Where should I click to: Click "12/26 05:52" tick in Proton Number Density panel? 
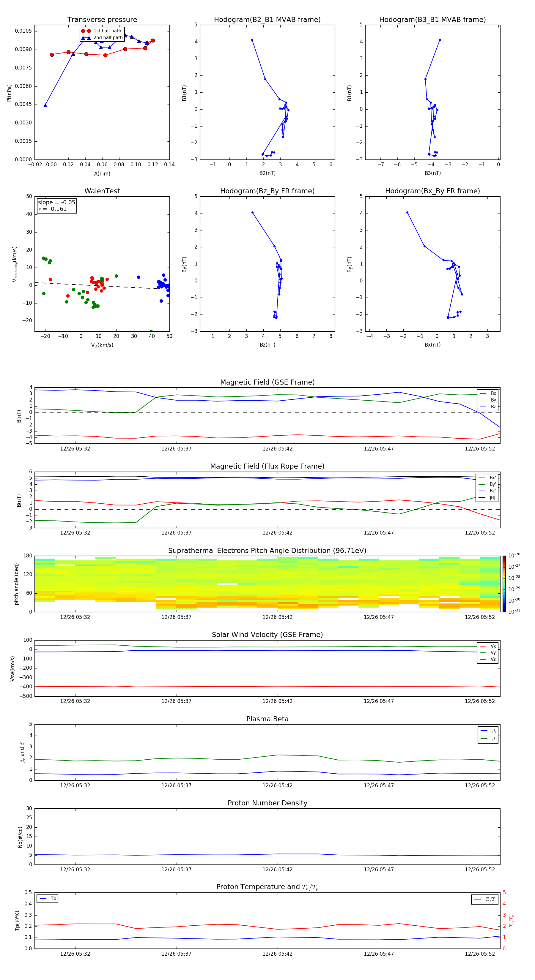(x=480, y=870)
